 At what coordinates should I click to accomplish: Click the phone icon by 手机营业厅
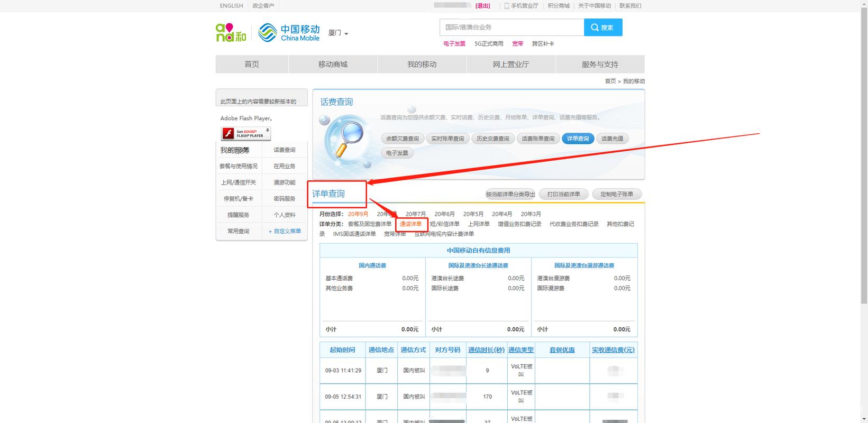click(x=506, y=6)
